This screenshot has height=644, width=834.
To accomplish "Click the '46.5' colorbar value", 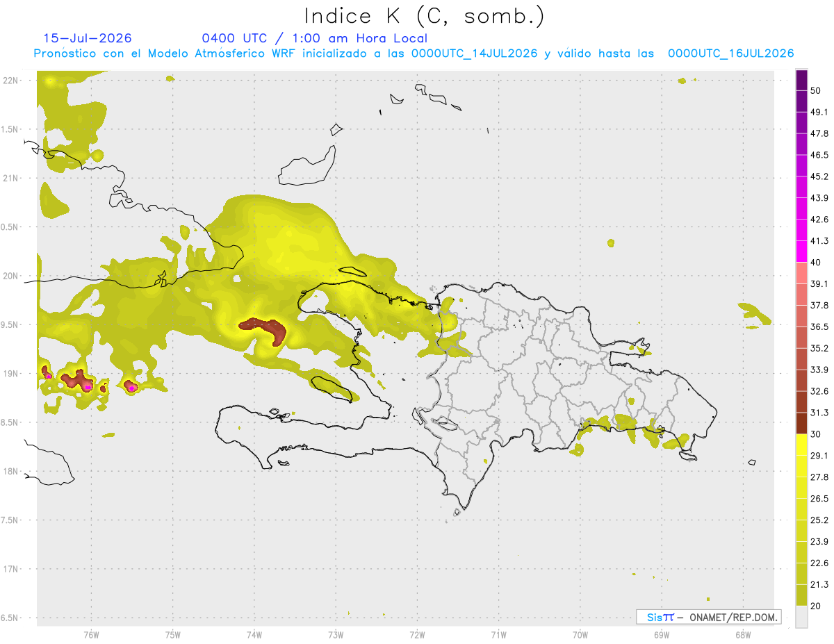I will [819, 155].
